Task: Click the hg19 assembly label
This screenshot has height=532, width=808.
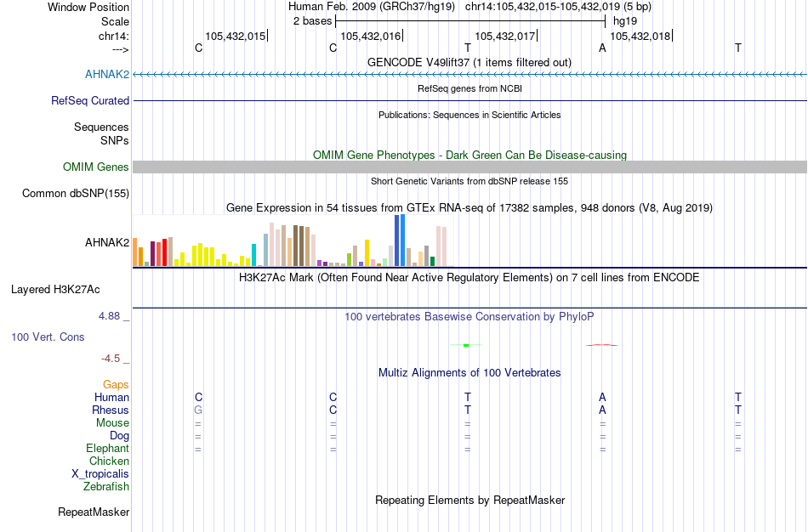Action: click(x=625, y=21)
